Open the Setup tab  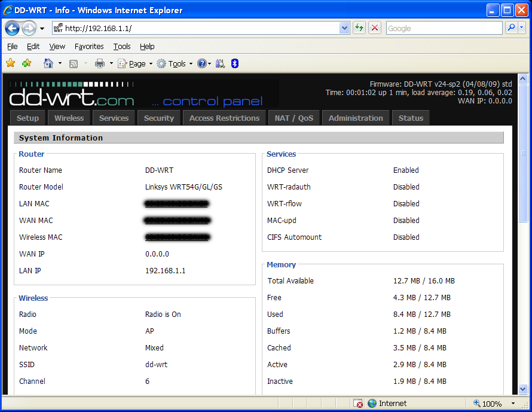(x=28, y=118)
